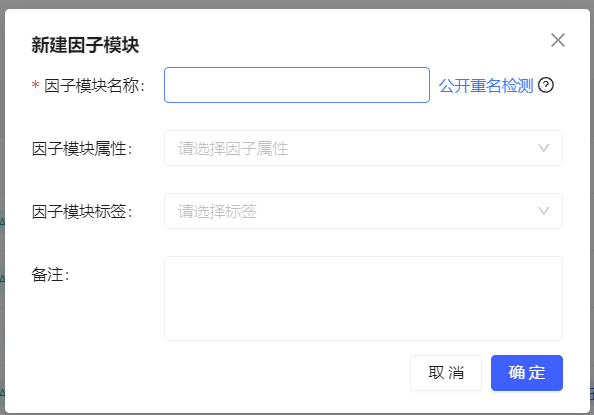Image resolution: width=594 pixels, height=415 pixels.
Task: Focus the 因子模块名称 text input
Action: point(297,85)
